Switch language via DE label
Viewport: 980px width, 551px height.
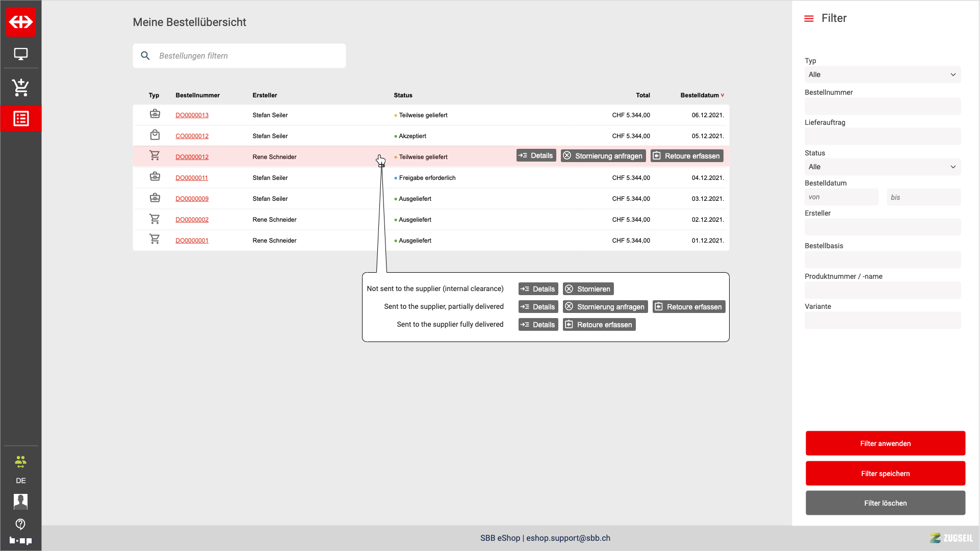click(21, 481)
